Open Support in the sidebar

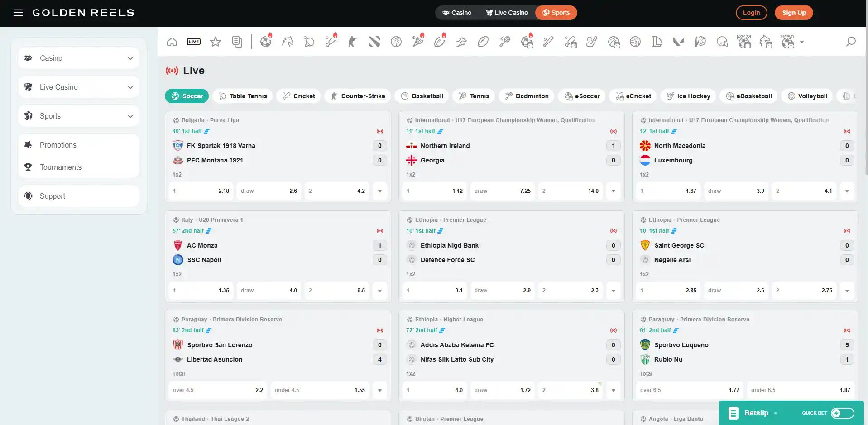tap(79, 196)
